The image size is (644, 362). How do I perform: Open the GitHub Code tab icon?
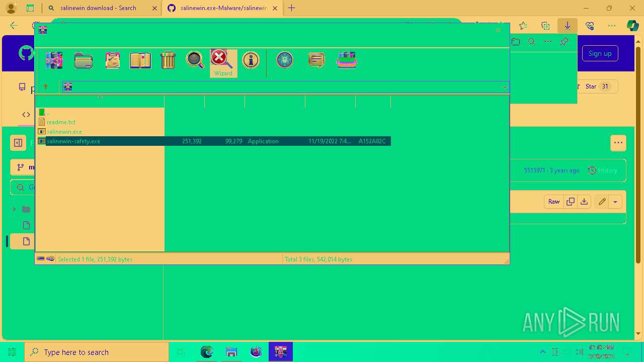tap(26, 115)
